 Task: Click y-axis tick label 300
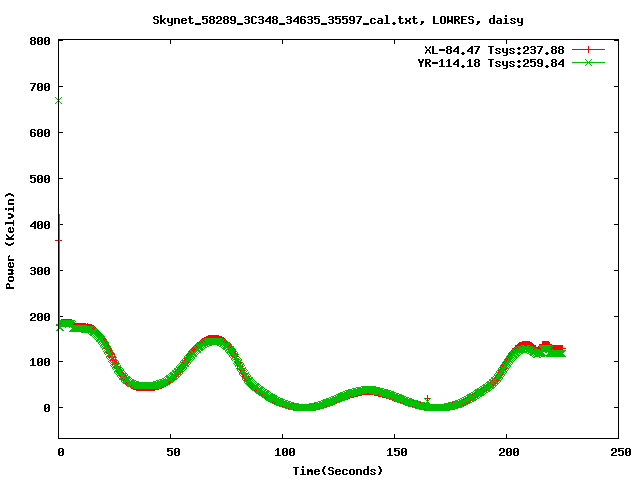point(40,271)
